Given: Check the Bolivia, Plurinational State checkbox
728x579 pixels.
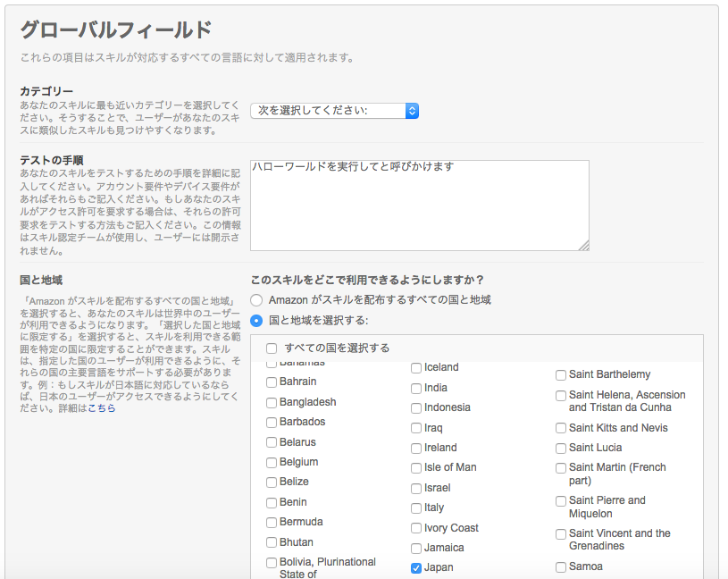Looking at the screenshot, I should pos(272,563).
